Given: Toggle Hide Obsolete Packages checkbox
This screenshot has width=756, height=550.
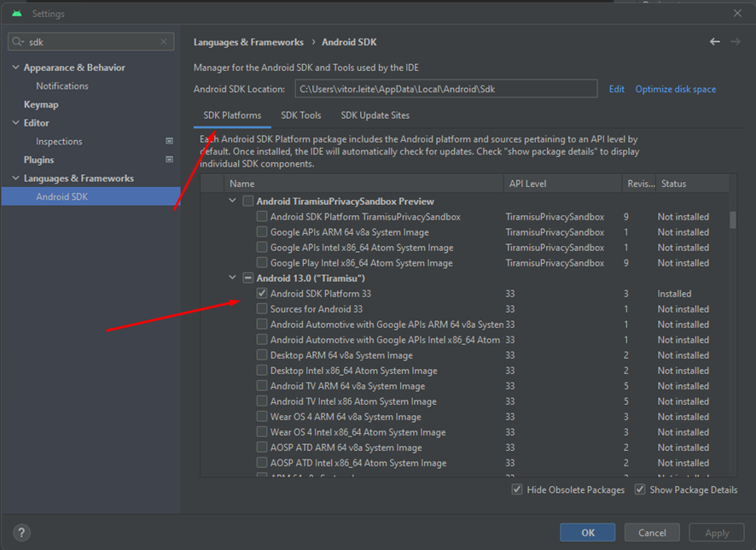Looking at the screenshot, I should pyautogui.click(x=517, y=489).
